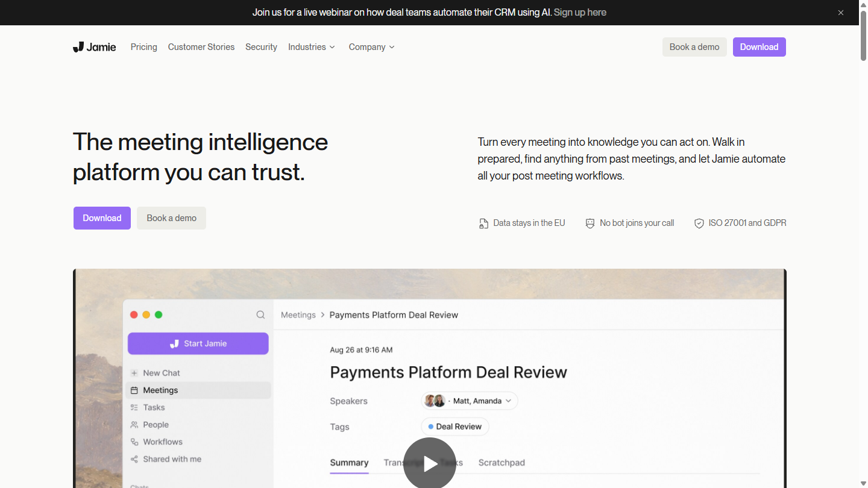868x488 pixels.
Task: Follow the Sign up here webinar link
Action: 580,12
